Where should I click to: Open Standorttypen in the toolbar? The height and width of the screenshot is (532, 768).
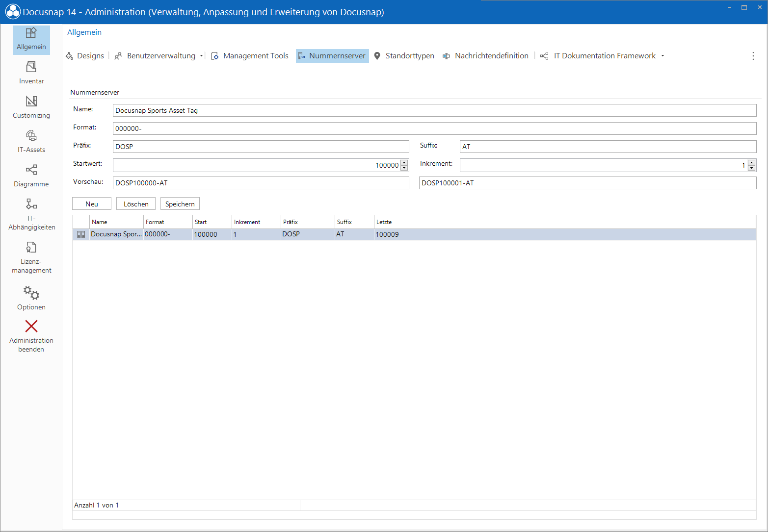click(404, 56)
